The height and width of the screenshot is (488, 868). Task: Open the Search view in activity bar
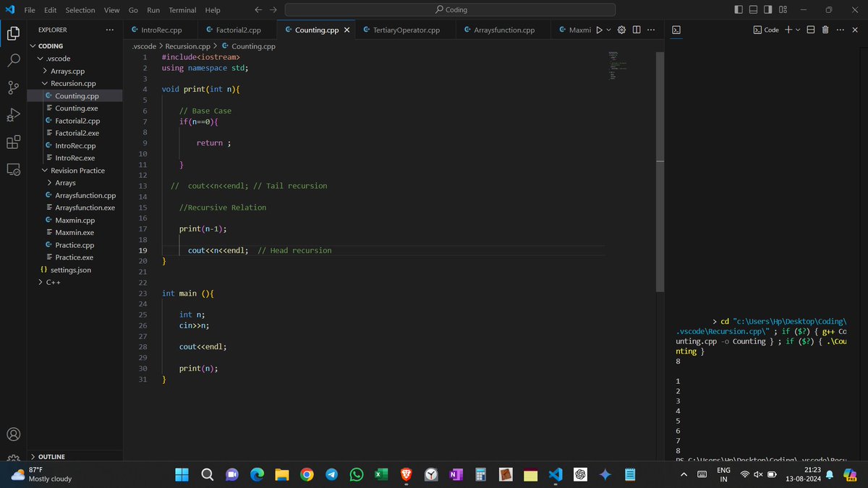pos(13,61)
